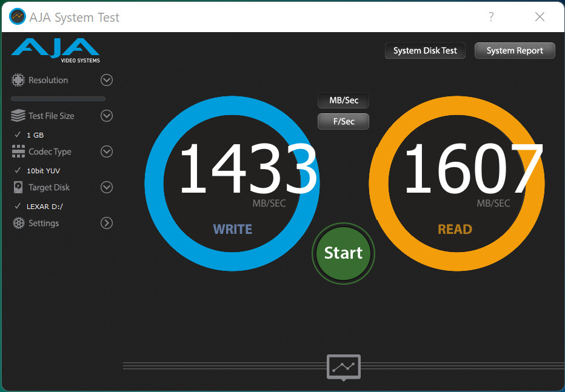Click the Test File Size stack icon
Screen dimensions: 565x392
tap(18, 116)
